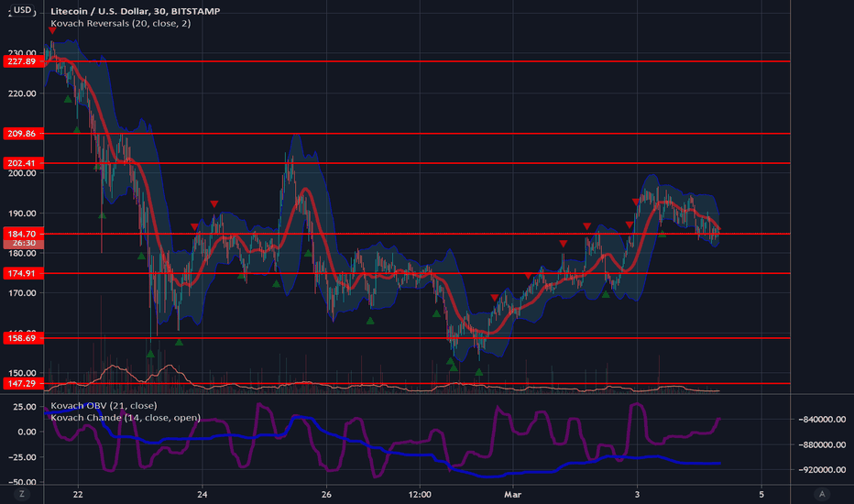Click the 170.00 price axis value

tap(22, 293)
